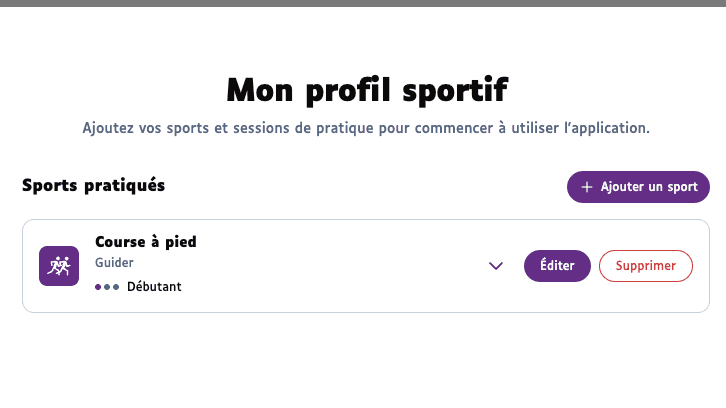Click the Sports pratiqués section heading
The image size is (726, 408).
(x=93, y=185)
